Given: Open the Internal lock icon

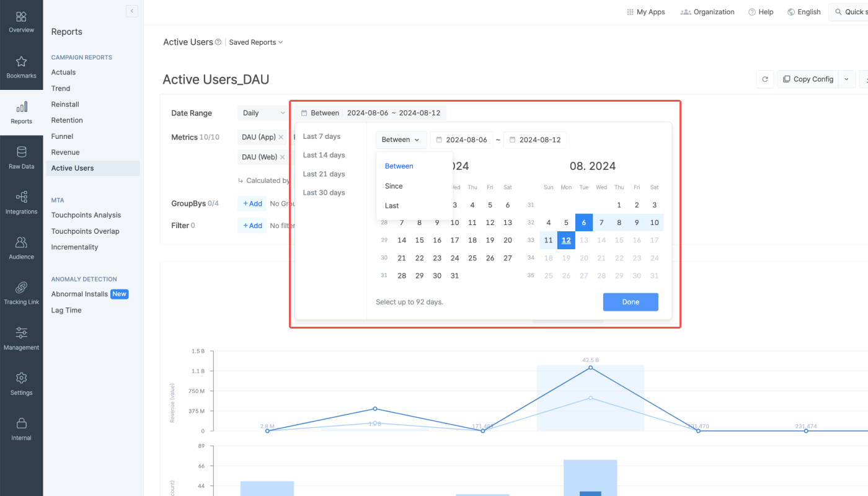Looking at the screenshot, I should click(21, 423).
